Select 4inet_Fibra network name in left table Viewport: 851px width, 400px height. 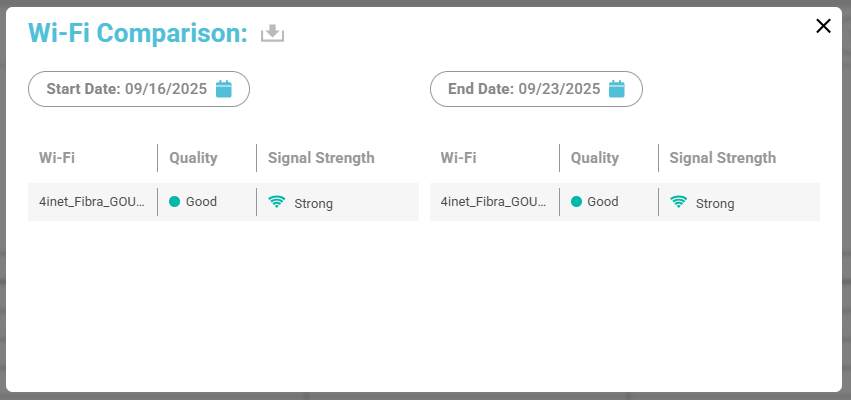[x=92, y=202]
